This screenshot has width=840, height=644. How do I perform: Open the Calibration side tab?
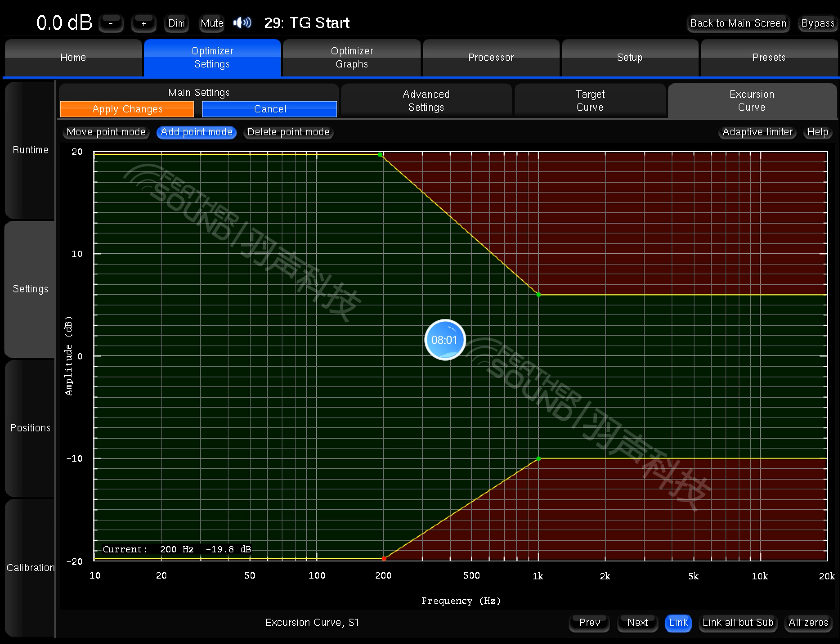click(x=30, y=568)
